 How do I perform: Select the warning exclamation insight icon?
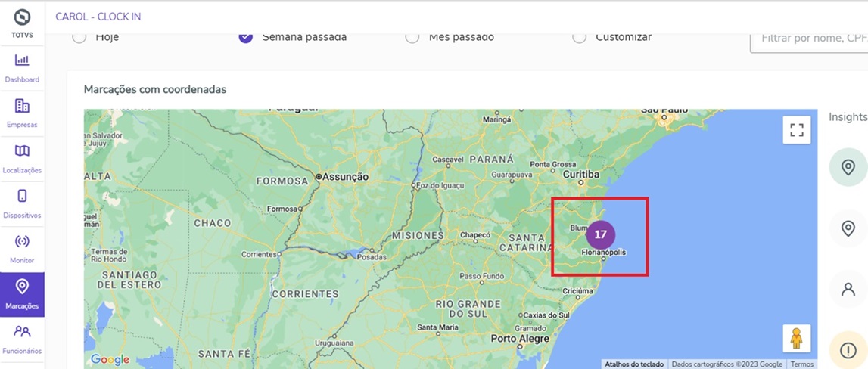[848, 349]
